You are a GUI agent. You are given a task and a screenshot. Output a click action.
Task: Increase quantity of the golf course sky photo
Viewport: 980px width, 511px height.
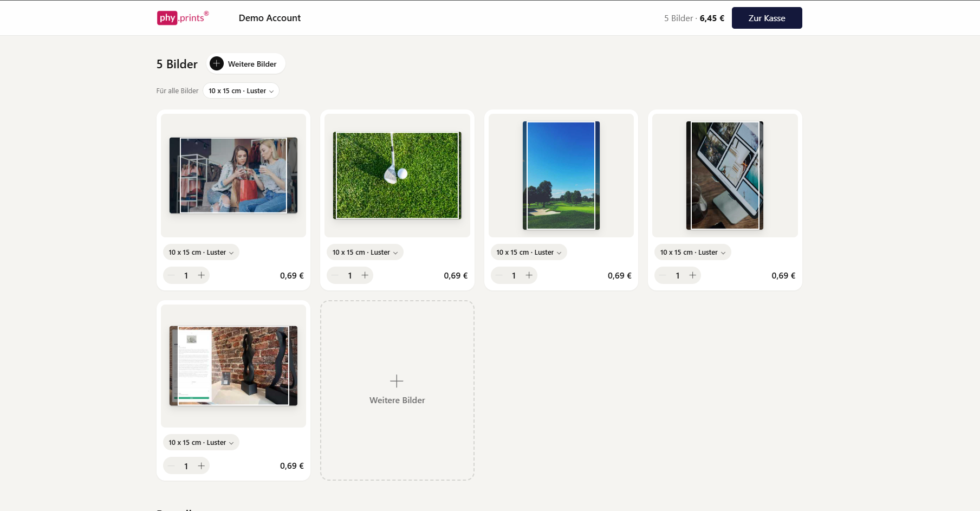pos(529,275)
